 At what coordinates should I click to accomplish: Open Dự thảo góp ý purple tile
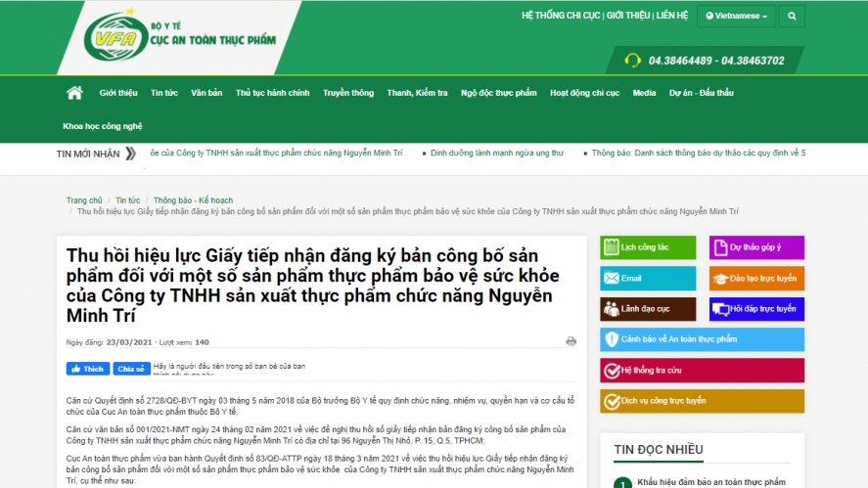(x=756, y=247)
